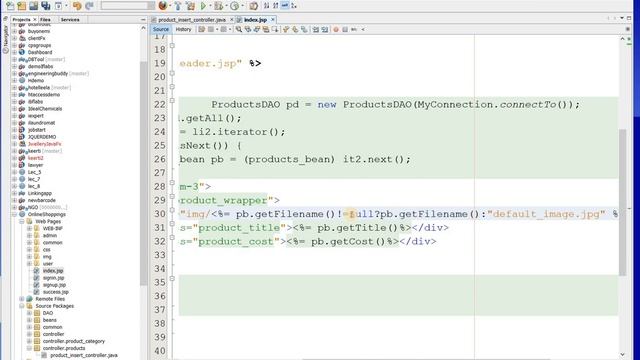
Task: Expand the DAO package
Action: [x=29, y=313]
